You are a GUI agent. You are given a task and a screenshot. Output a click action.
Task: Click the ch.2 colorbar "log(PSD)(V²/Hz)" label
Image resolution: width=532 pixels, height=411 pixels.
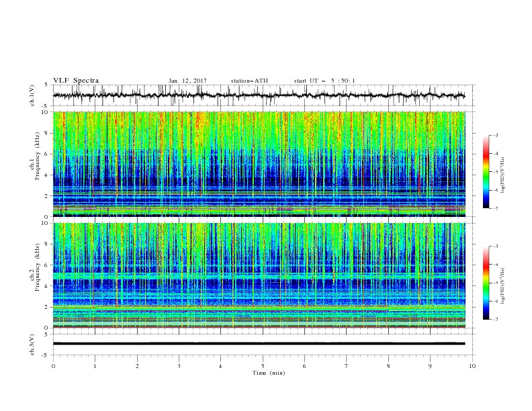tap(503, 286)
